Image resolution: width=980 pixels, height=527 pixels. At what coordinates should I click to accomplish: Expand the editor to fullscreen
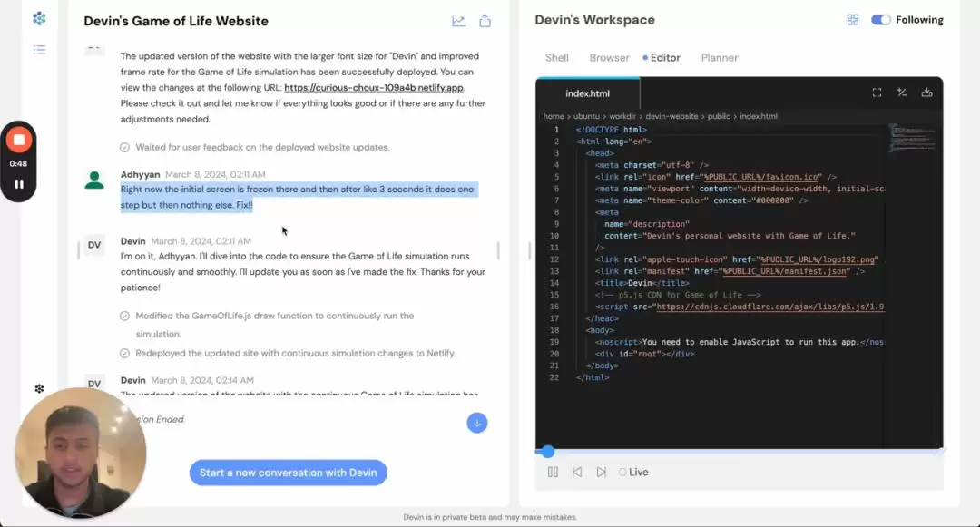[x=877, y=93]
